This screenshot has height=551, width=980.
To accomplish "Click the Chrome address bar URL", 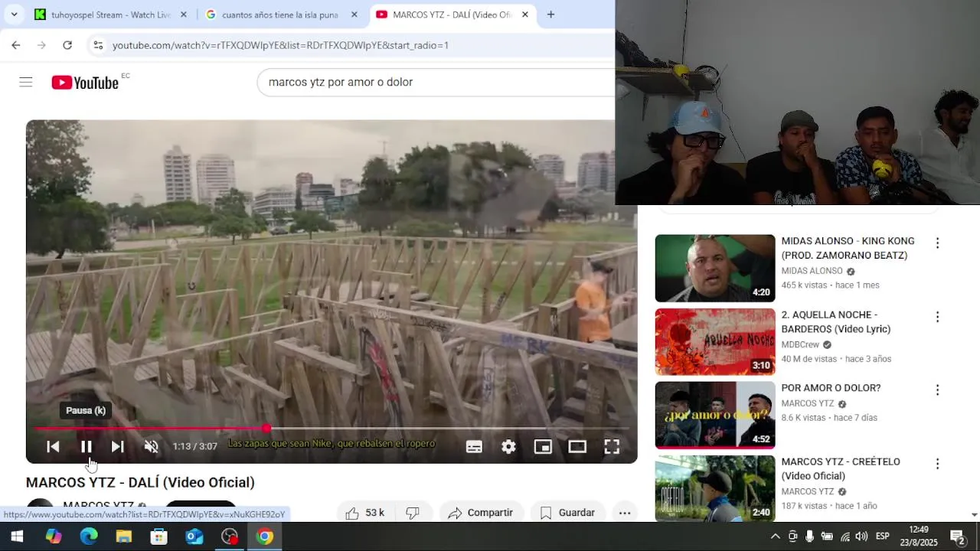I will [x=280, y=45].
